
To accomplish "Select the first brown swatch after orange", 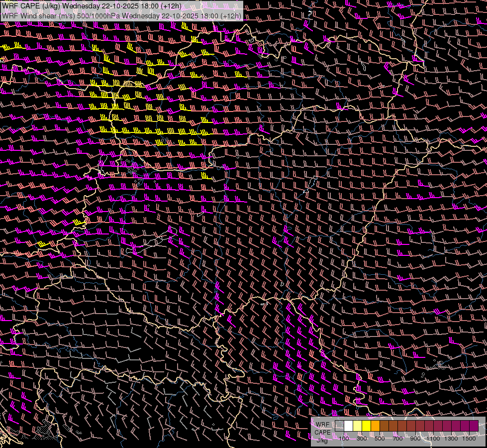I will click(x=384, y=426).
